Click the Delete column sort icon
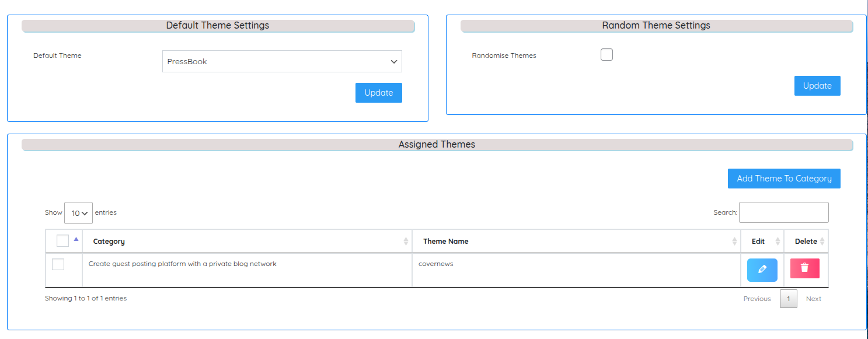 click(822, 242)
